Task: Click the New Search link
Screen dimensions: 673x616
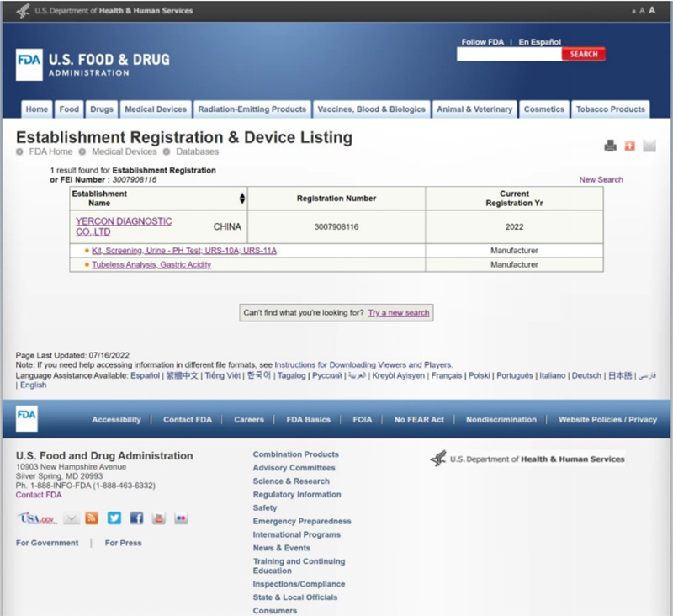Action: coord(601,179)
